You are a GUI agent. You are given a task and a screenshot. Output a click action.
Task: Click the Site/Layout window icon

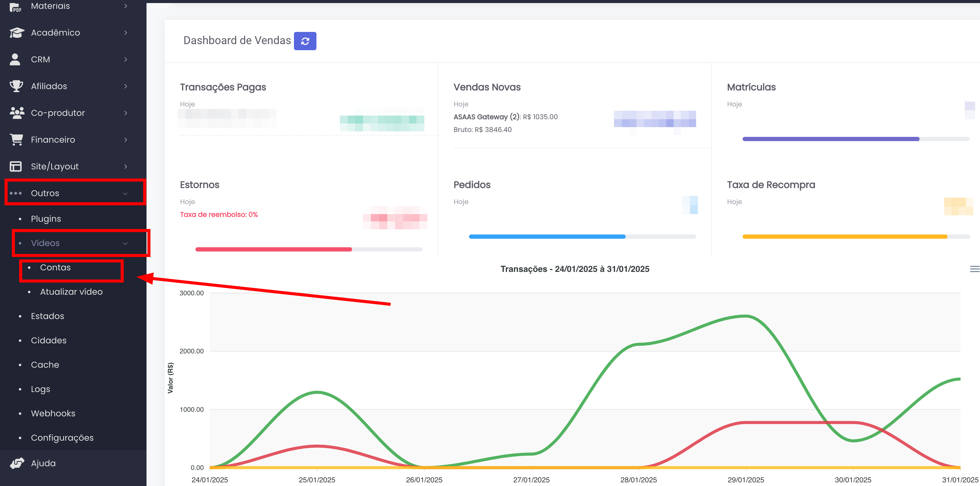pyautogui.click(x=16, y=166)
